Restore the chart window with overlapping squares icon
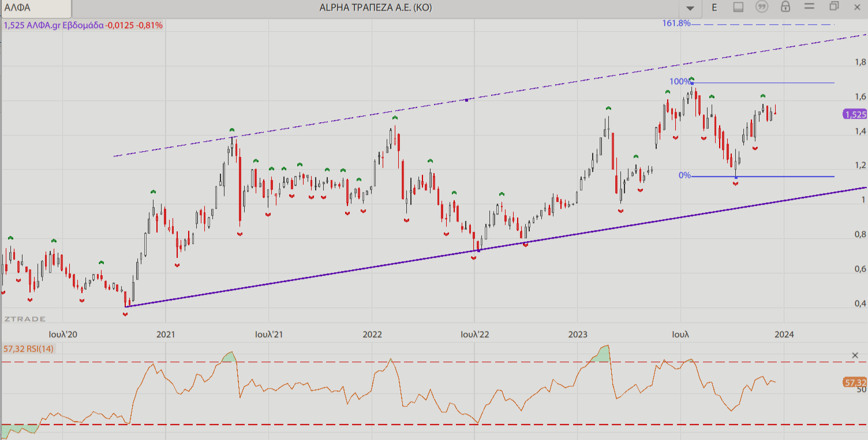Image resolution: width=868 pixels, height=440 pixels. pos(833,6)
